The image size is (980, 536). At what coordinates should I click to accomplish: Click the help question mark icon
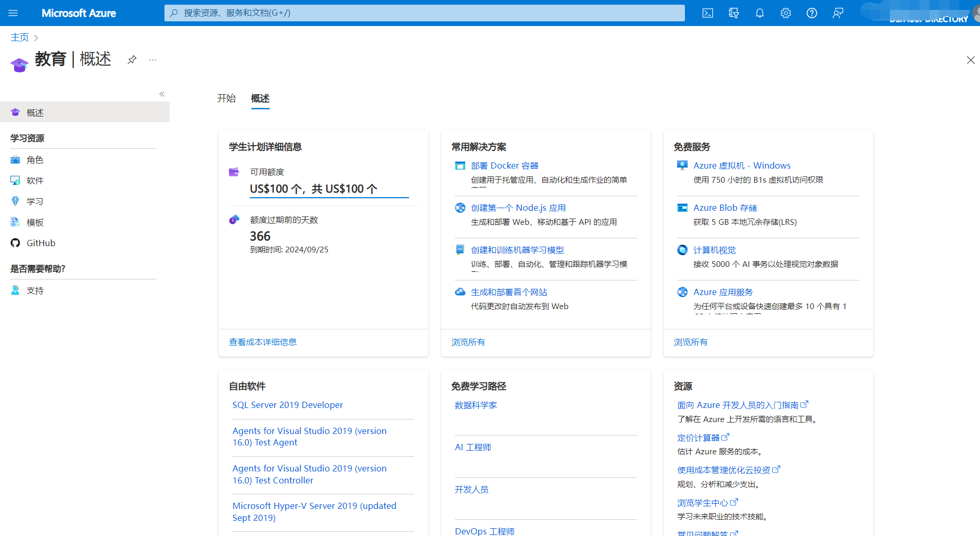tap(812, 13)
